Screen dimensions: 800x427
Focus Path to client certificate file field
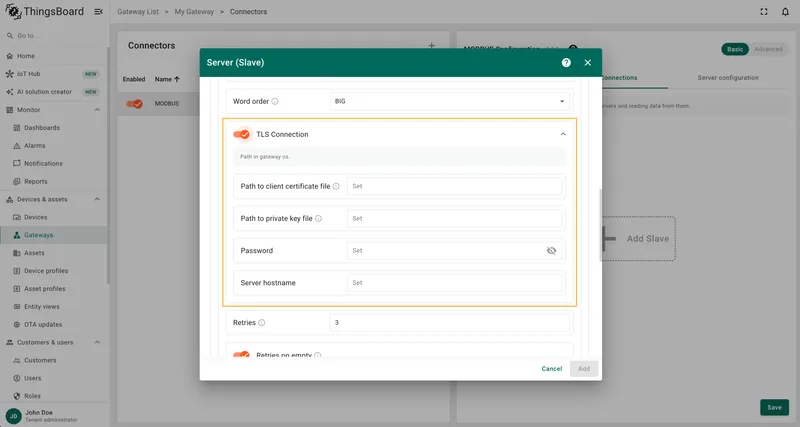tap(455, 186)
